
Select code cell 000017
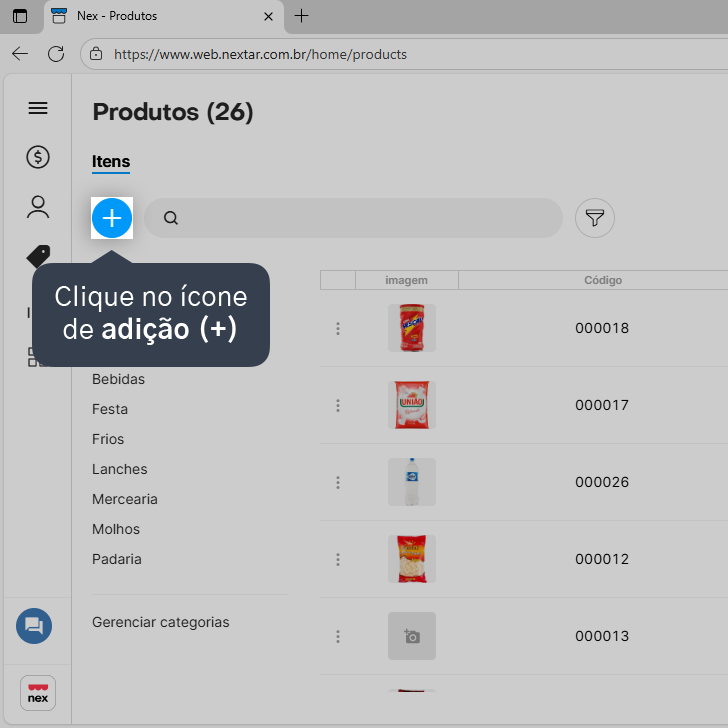[x=602, y=405]
